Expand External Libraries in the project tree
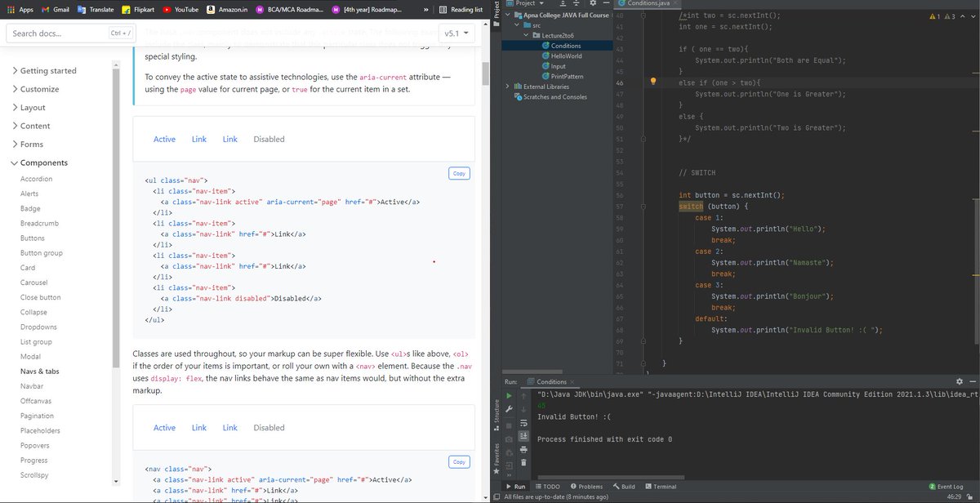Viewport: 980px width, 503px height. point(508,87)
